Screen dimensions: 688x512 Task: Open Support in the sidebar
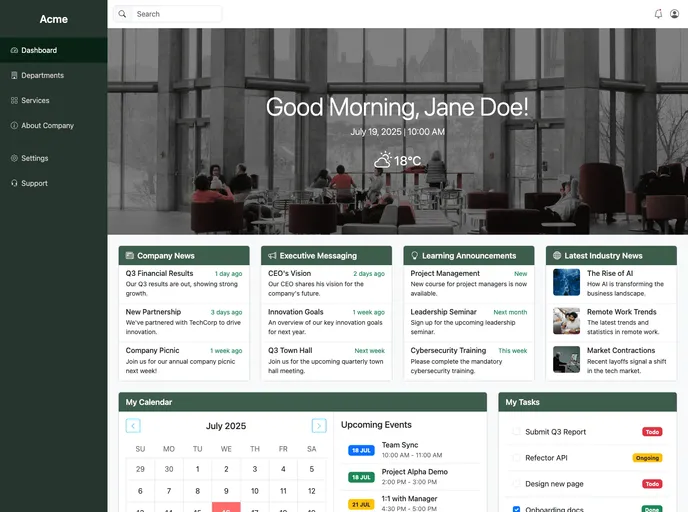54,183
